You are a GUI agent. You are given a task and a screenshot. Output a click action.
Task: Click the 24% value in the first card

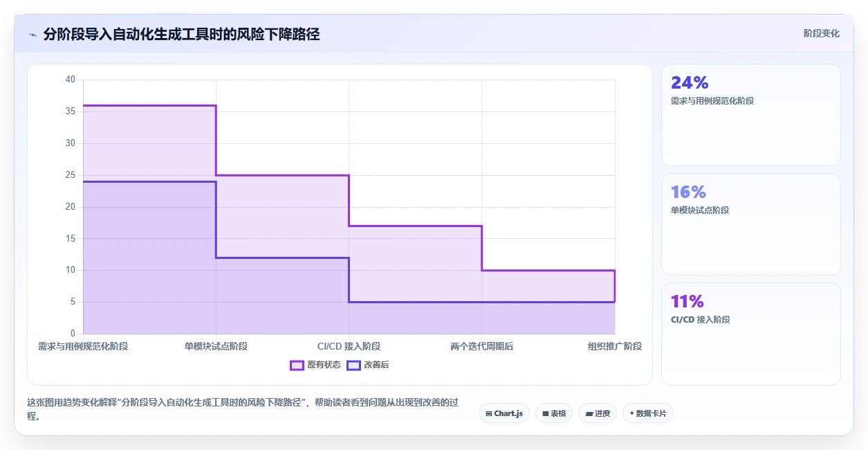[x=690, y=83]
